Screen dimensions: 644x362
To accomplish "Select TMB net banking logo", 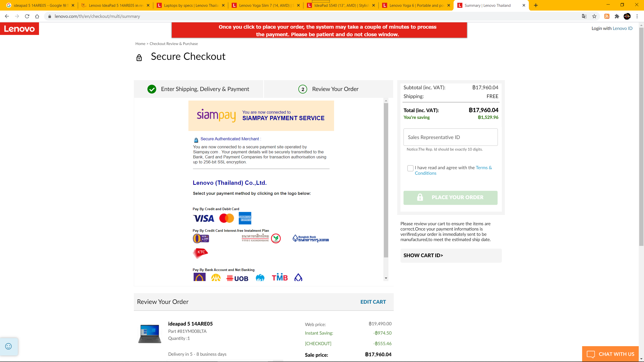I will pyautogui.click(x=279, y=277).
